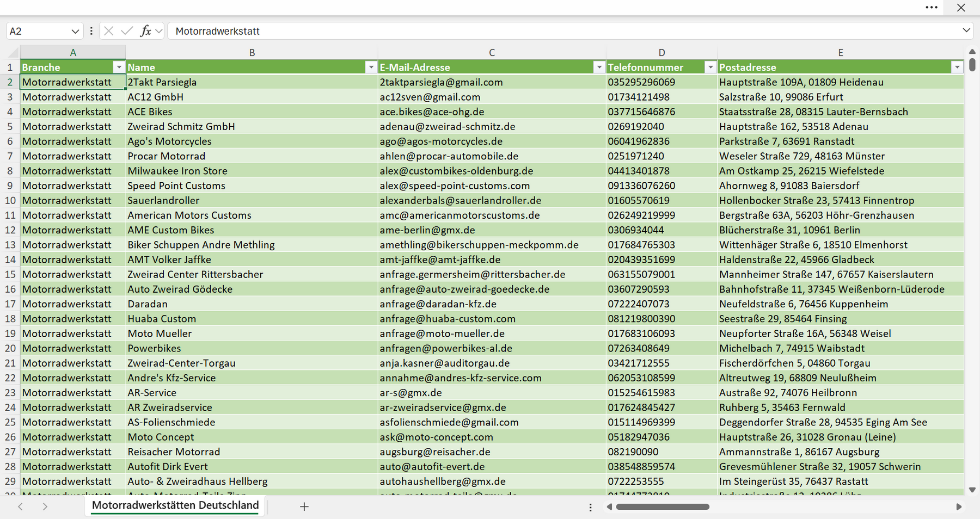Viewport: 980px width, 519px height.
Task: Select row 25 header
Action: [10, 422]
